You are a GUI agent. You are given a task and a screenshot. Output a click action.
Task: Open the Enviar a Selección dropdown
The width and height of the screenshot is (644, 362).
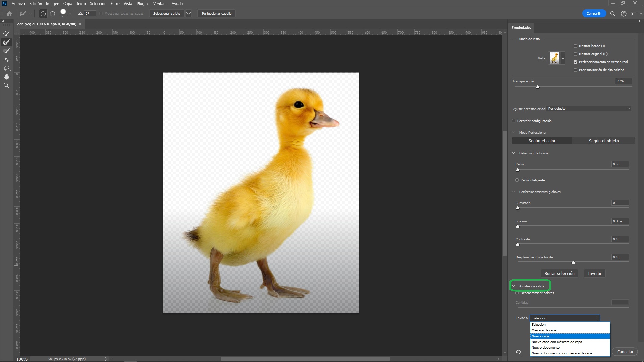click(565, 318)
